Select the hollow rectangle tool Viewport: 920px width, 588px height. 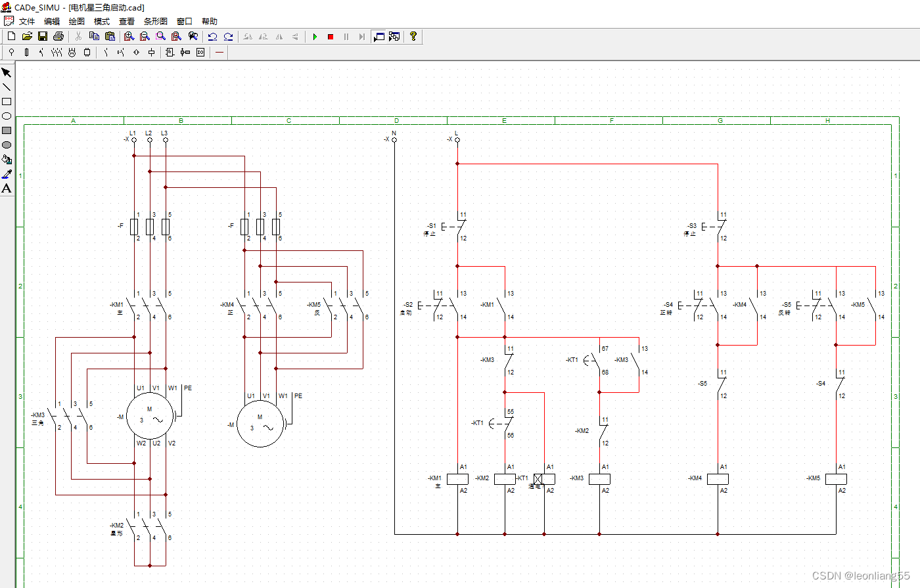pos(7,101)
